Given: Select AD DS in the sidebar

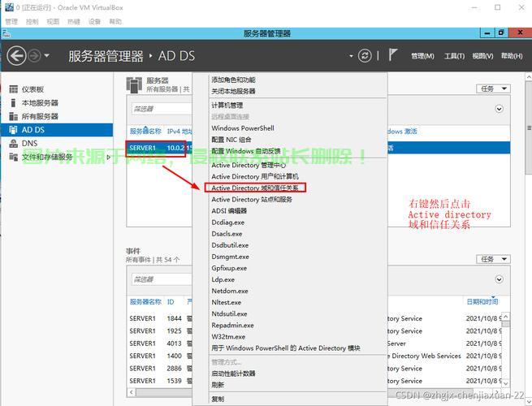Looking at the screenshot, I should coord(57,130).
